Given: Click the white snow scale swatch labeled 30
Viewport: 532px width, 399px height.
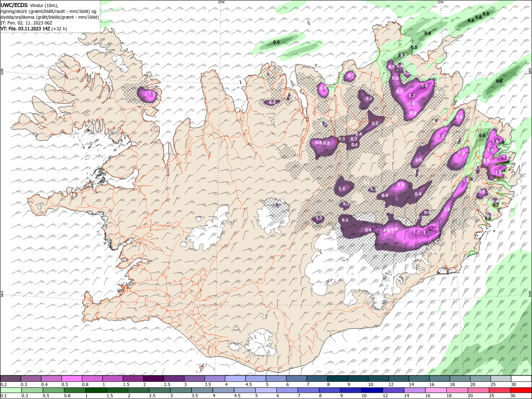Looking at the screenshot, I should 521,379.
